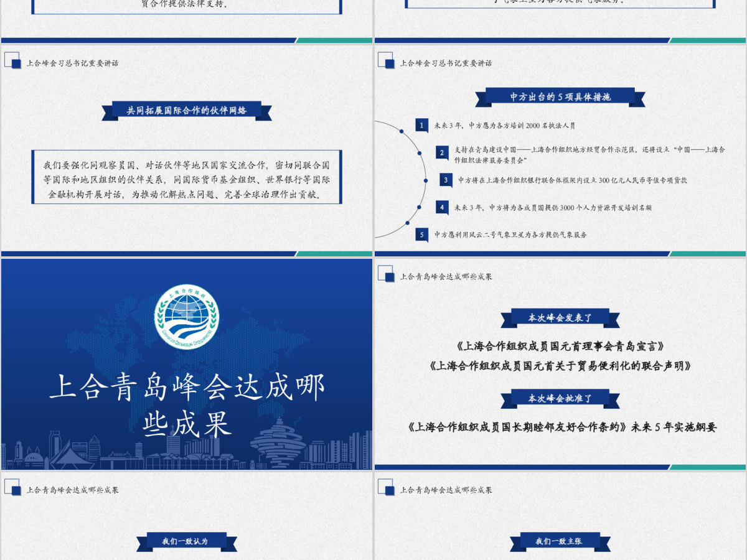The width and height of the screenshot is (747, 560).
Task: Click header 上合青岛峰会达成哪些成果 above 我们一致主张
Action: pyautogui.click(x=446, y=490)
